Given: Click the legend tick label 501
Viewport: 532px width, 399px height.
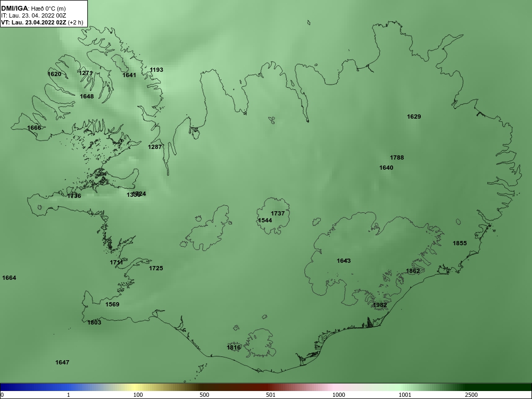Looking at the screenshot, I should coord(271,395).
